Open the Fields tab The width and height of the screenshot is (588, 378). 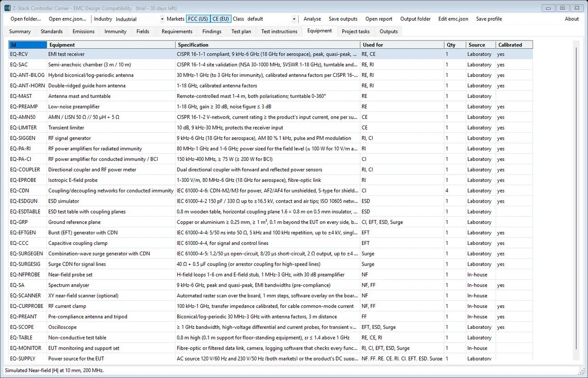[143, 32]
